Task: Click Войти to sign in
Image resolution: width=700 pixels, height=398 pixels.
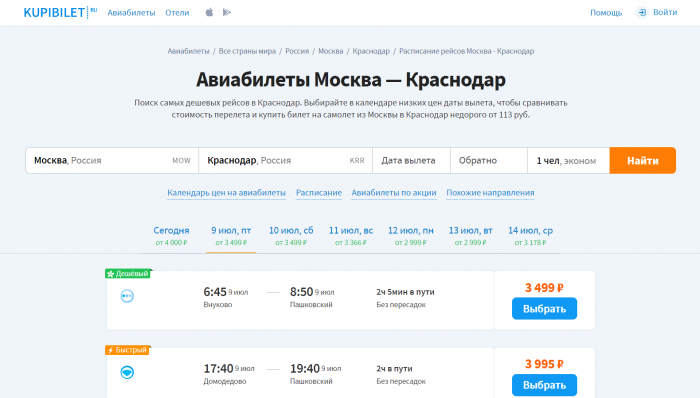Action: click(x=665, y=12)
